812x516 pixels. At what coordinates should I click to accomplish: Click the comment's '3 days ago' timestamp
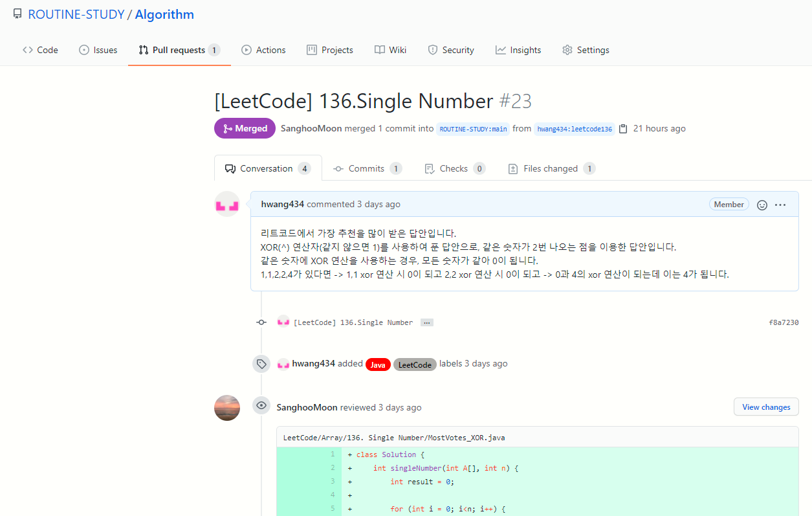pos(379,204)
